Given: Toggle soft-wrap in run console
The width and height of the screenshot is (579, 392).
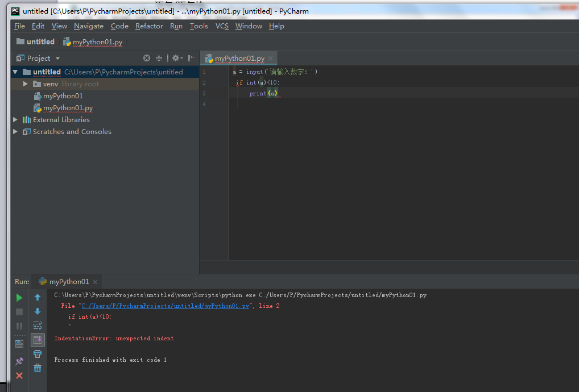Looking at the screenshot, I should (38, 326).
